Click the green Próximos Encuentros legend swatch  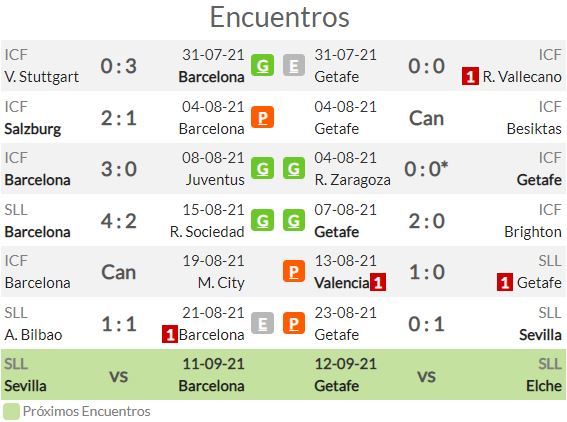click(11, 412)
